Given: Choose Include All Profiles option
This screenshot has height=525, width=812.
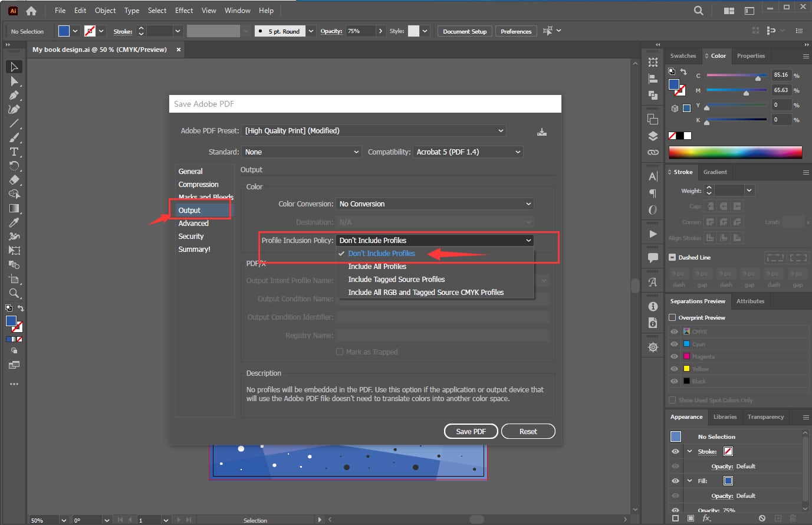Looking at the screenshot, I should (377, 267).
